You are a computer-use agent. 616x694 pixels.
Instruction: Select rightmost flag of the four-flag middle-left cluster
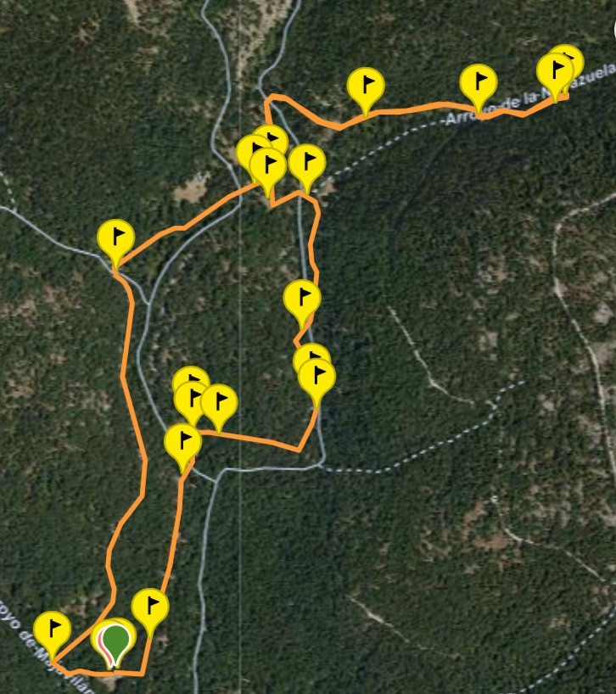tap(219, 403)
